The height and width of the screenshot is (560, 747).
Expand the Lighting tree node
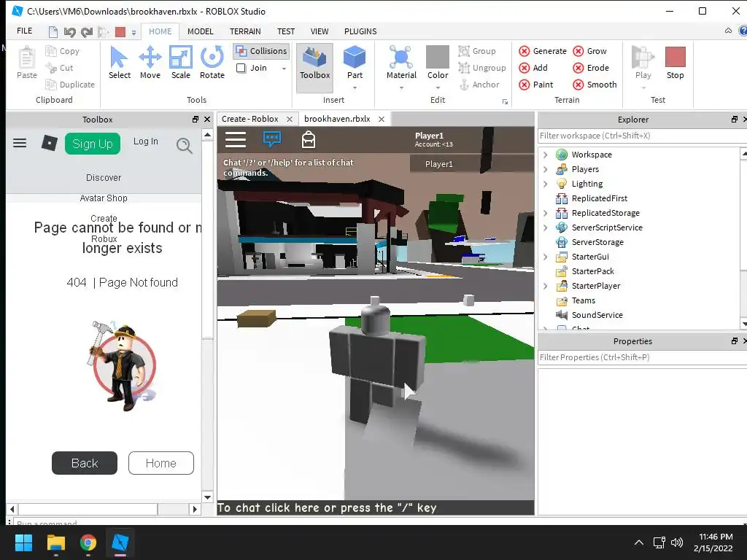[x=546, y=184]
